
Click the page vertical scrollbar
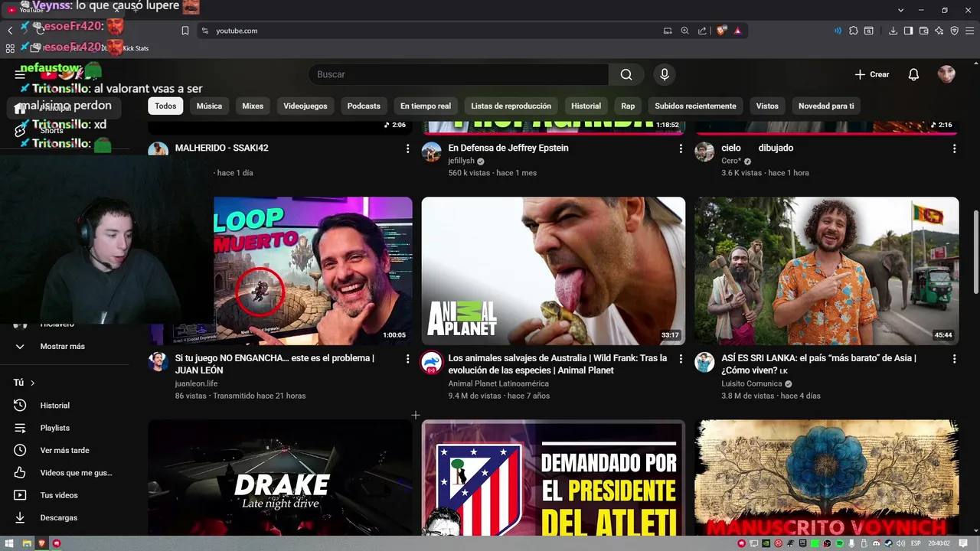click(x=975, y=253)
